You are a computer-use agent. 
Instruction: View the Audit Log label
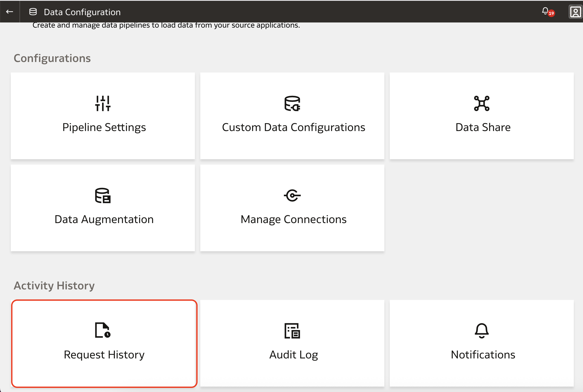pos(293,355)
